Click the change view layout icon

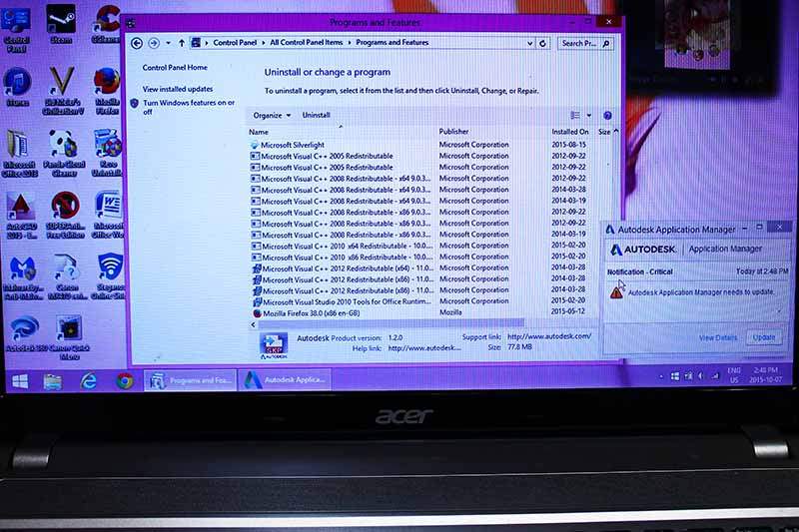click(575, 116)
